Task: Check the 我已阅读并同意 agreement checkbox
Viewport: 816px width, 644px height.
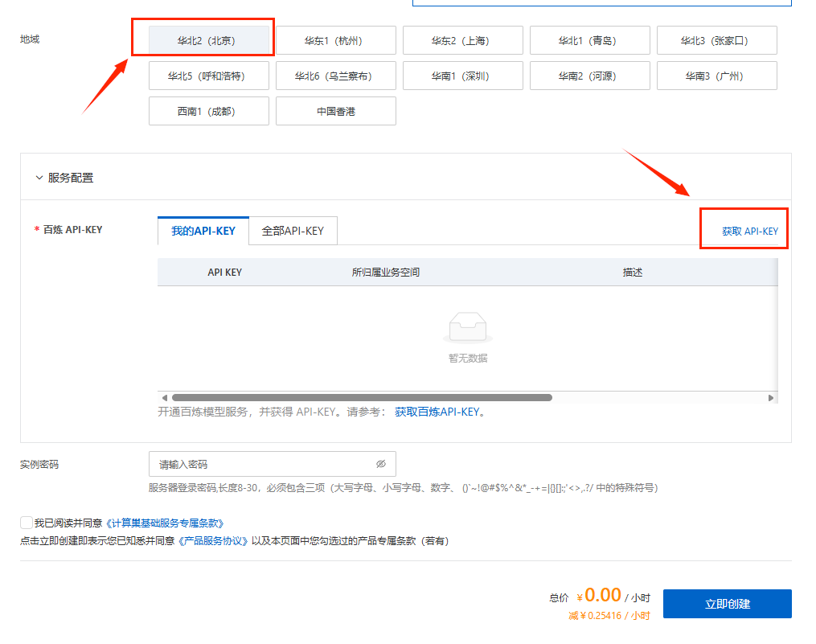Action: pyautogui.click(x=27, y=523)
